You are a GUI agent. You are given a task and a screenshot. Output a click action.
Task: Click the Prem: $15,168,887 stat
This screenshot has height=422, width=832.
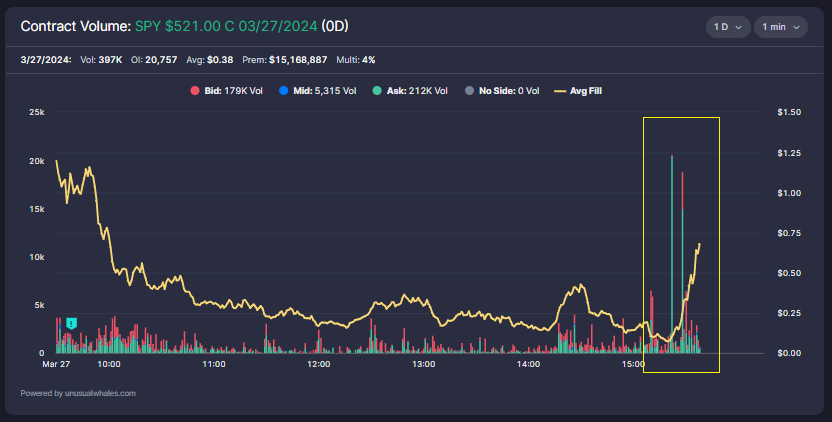[x=284, y=60]
